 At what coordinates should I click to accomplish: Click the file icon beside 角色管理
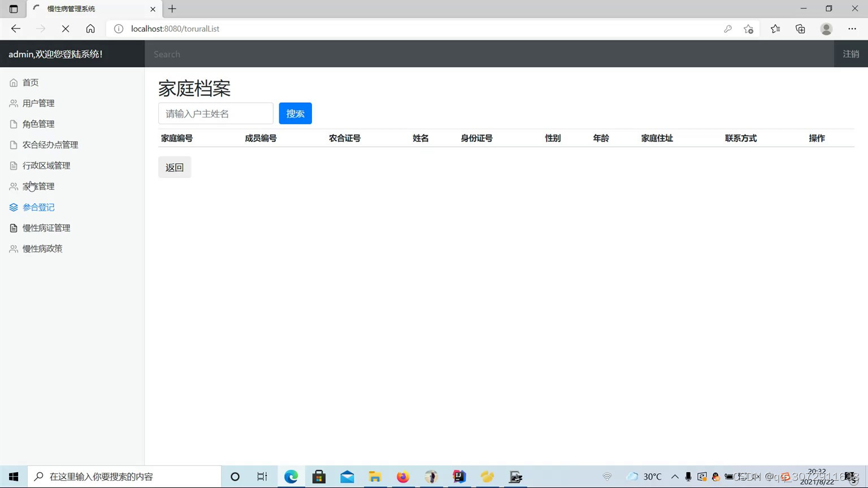click(14, 124)
